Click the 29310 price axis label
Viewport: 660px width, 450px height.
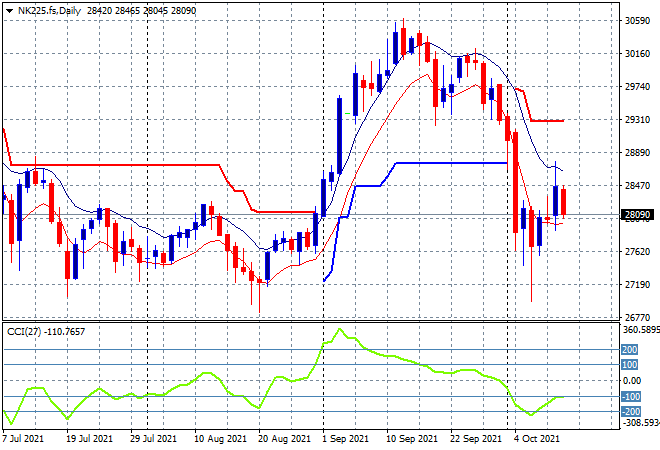[637, 120]
